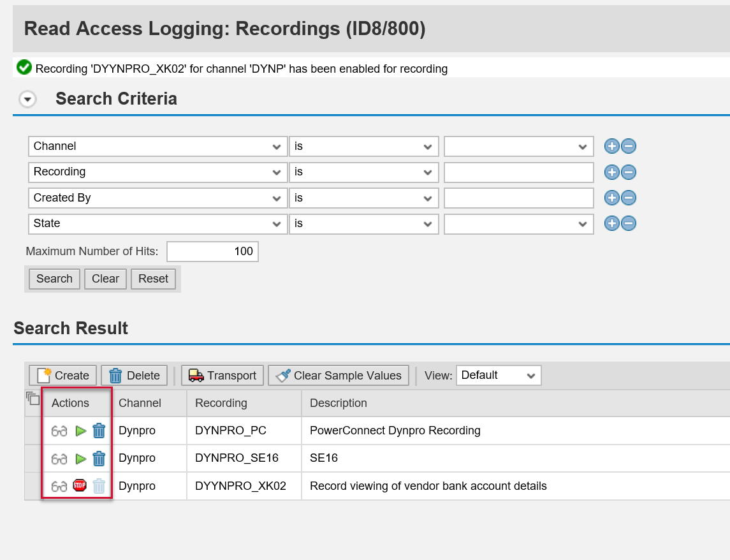Edit the Maximum Number of Hits field
Screen dimensions: 730x560
pyautogui.click(x=212, y=251)
